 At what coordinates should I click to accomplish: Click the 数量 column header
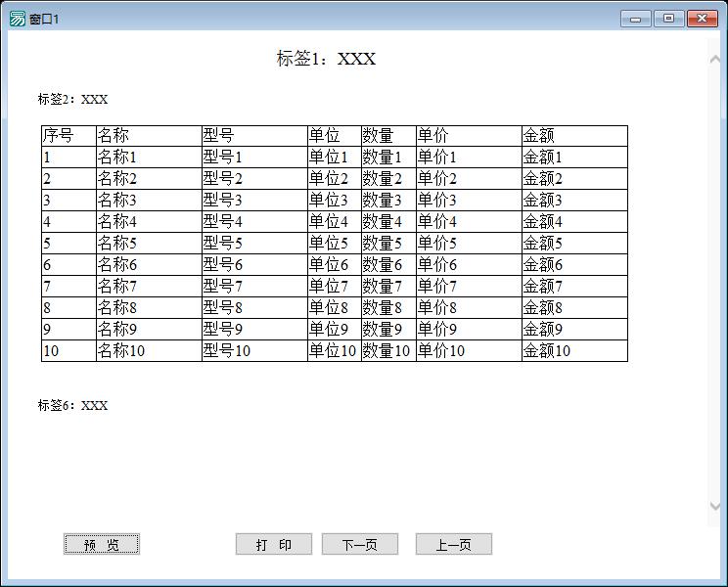(x=389, y=136)
